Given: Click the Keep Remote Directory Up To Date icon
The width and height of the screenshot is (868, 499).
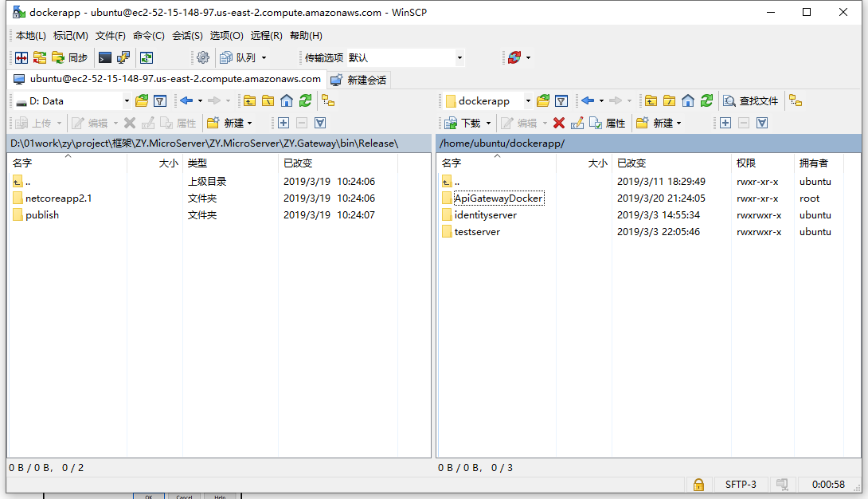Looking at the screenshot, I should click(147, 57).
